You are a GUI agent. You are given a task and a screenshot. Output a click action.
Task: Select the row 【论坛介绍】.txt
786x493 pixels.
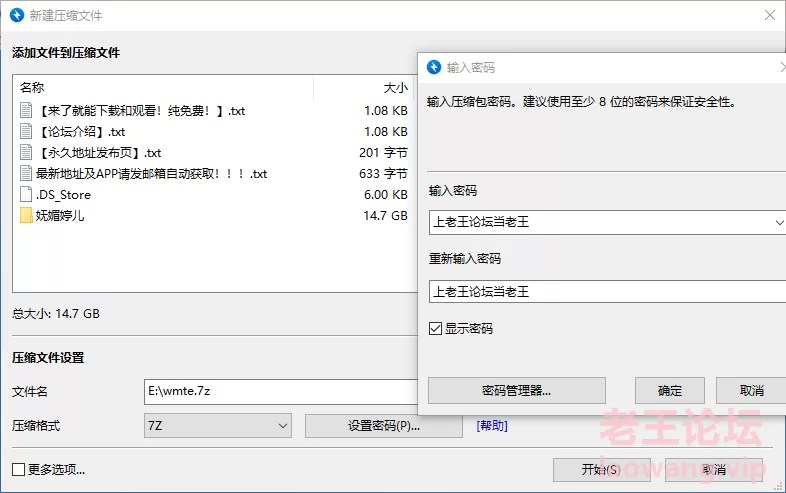(215, 131)
